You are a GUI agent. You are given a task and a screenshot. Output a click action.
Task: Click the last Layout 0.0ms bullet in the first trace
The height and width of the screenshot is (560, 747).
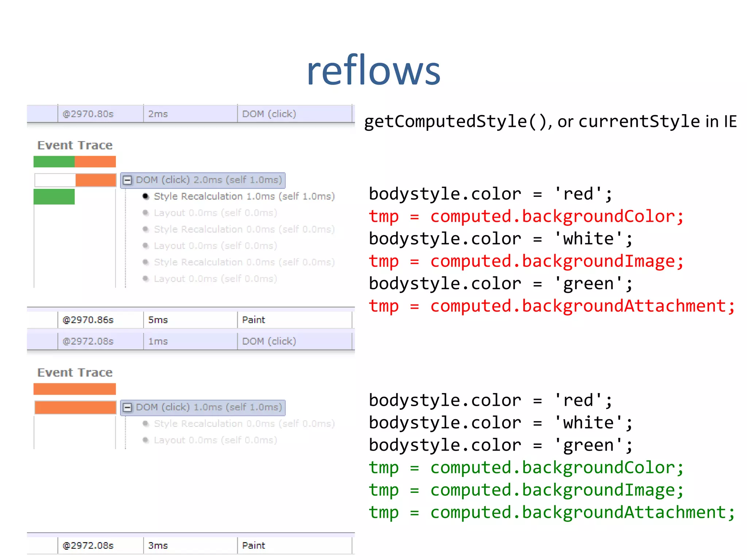tap(146, 279)
